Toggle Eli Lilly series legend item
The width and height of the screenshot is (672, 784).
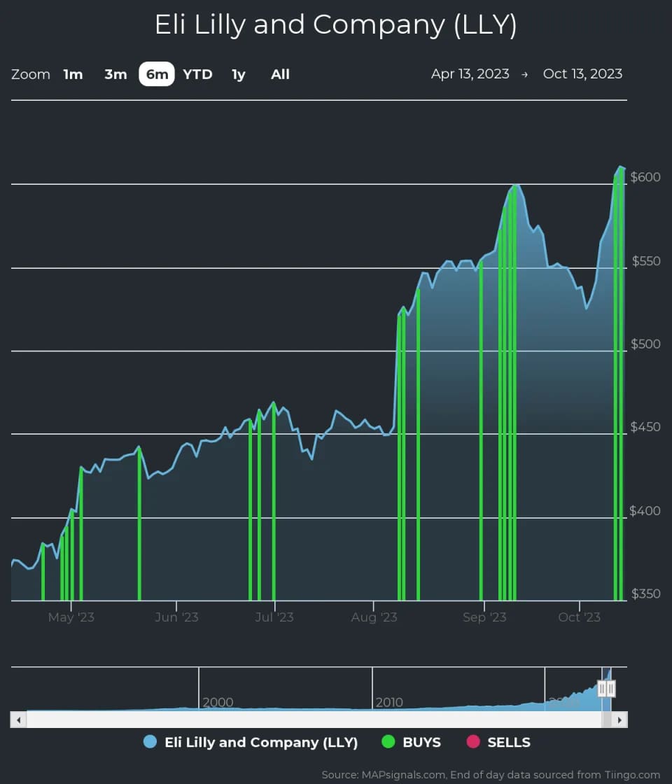(x=251, y=742)
